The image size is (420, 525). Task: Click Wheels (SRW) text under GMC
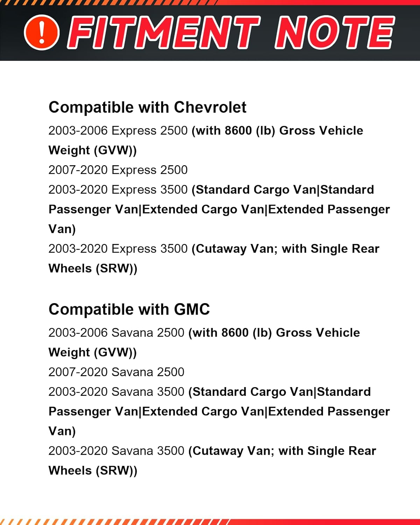tap(93, 470)
